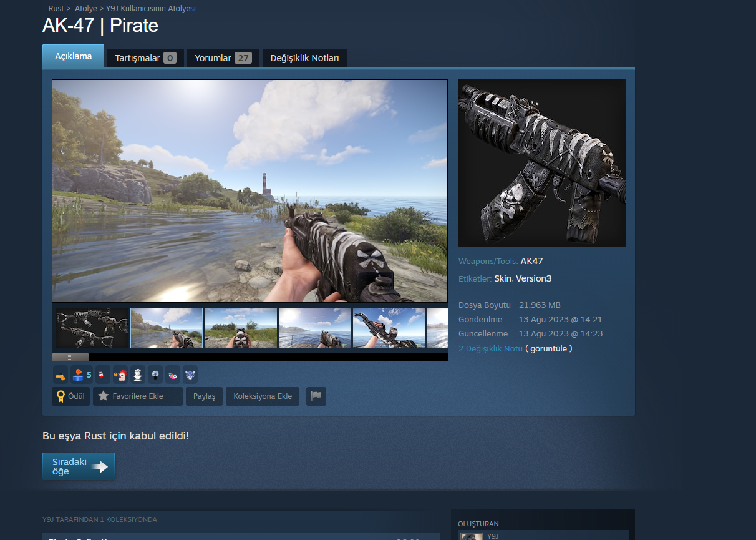Select fourth thumbnail with rifle on boat
Screen dimensions: 756x540
(315, 328)
